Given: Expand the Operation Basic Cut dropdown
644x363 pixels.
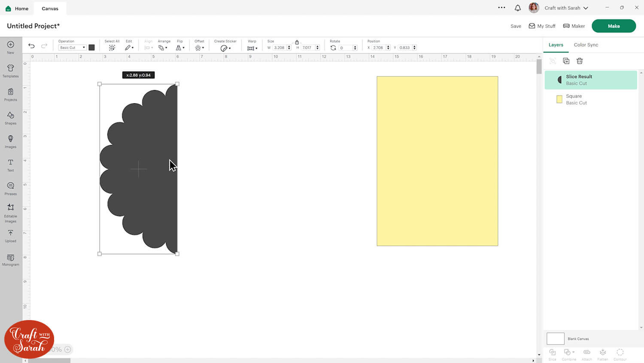Looking at the screenshot, I should (x=72, y=48).
